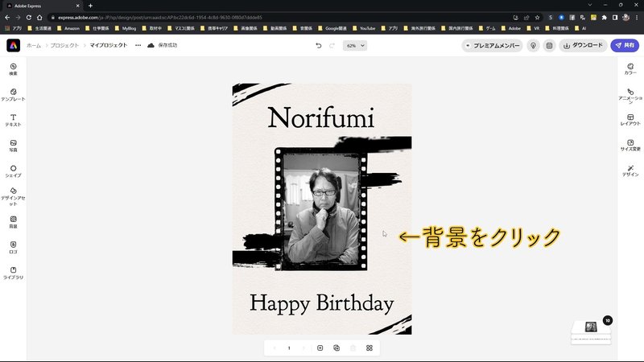Open the デザインアセット design assets panel
The image size is (644, 362).
[x=13, y=196]
